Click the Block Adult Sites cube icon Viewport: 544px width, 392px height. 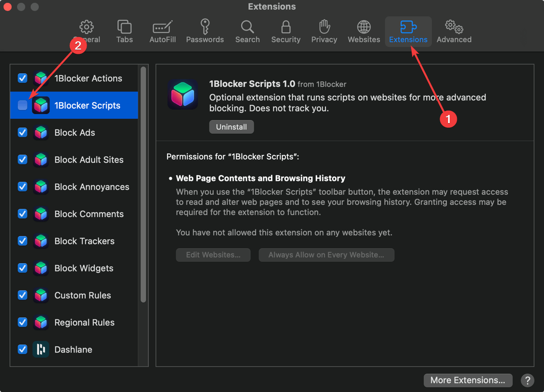point(41,160)
